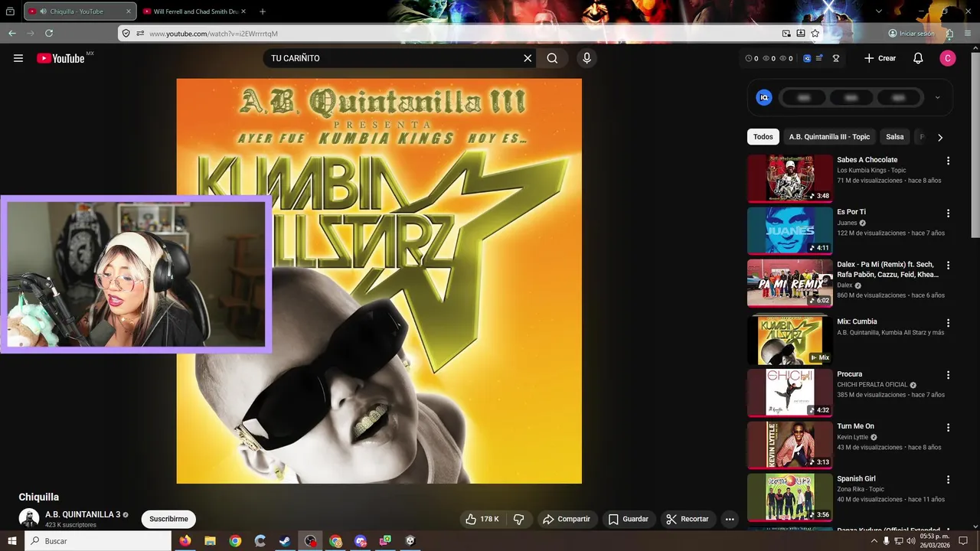The image size is (980, 551).
Task: Click Iniciar sesión in the browser toolbar
Action: tap(911, 34)
